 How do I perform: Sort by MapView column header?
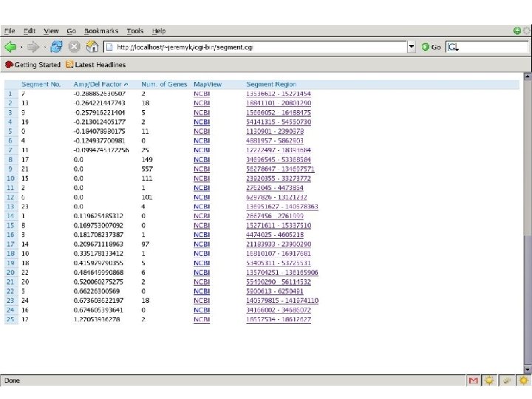[x=208, y=84]
